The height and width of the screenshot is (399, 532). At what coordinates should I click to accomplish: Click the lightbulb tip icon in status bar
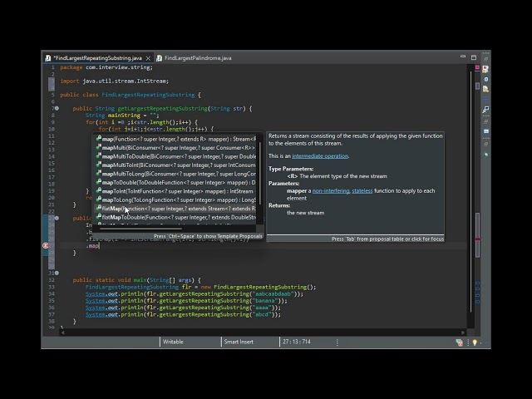tap(475, 342)
